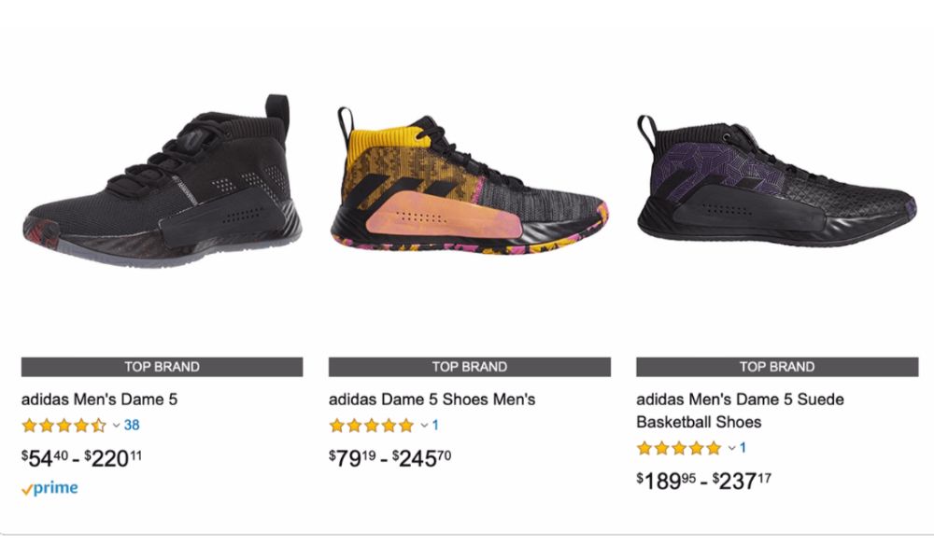Click the TOP BRAND badge above adidas Dame 5 Shoes Men's

tap(470, 367)
